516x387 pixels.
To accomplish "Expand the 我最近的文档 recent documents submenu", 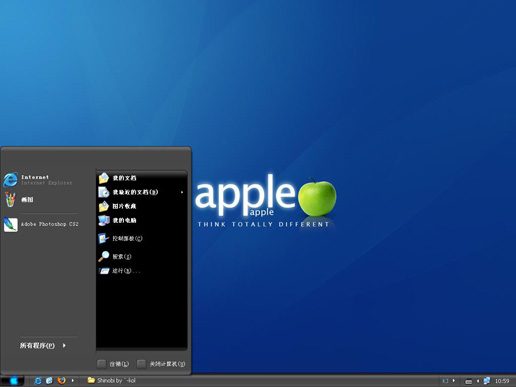I will pos(141,192).
